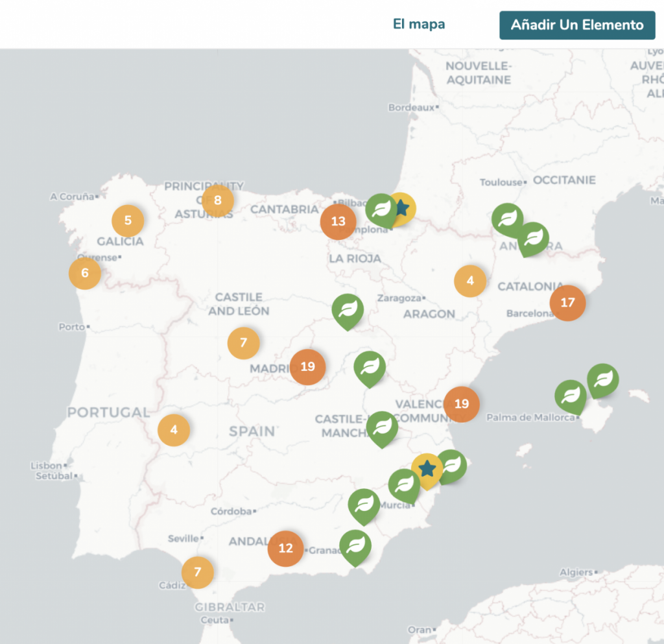Click the leaf pin east of Madrid cluster
Viewport: 664px width, 644px height.
point(370,366)
